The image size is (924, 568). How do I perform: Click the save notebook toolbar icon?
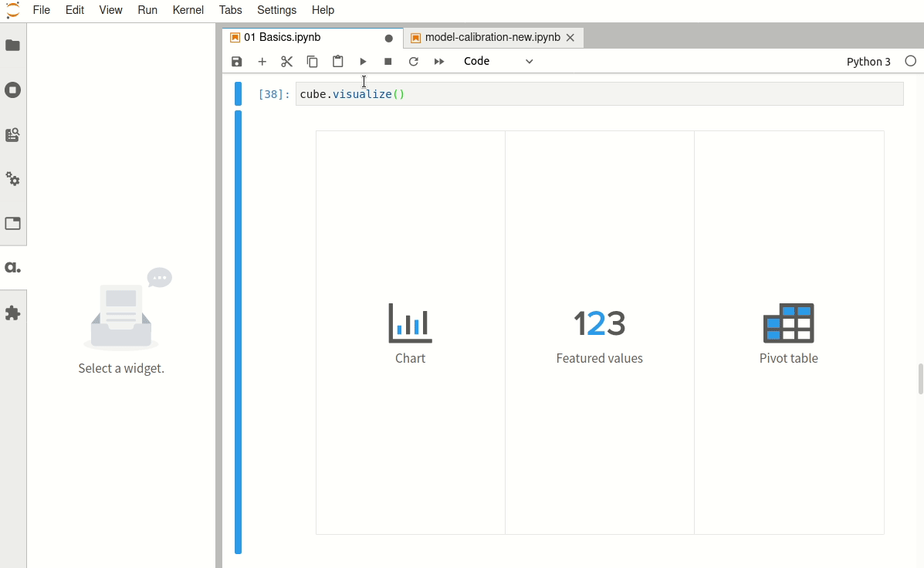point(236,61)
